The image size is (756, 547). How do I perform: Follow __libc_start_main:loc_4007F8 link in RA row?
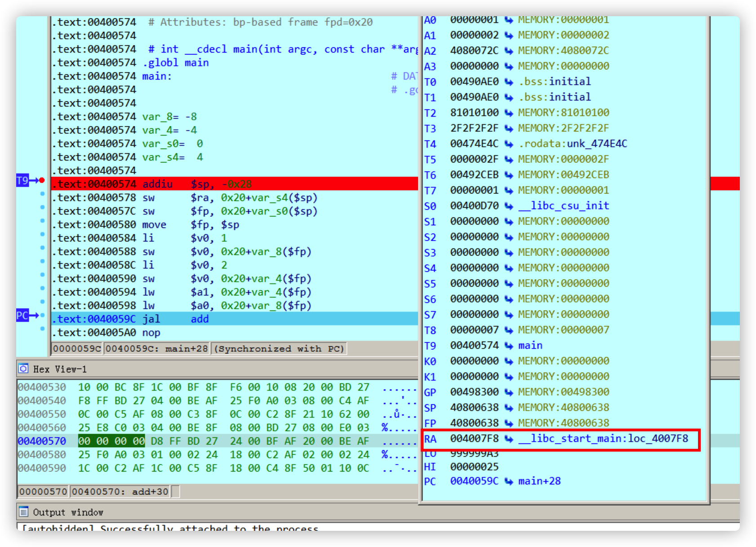[603, 439]
